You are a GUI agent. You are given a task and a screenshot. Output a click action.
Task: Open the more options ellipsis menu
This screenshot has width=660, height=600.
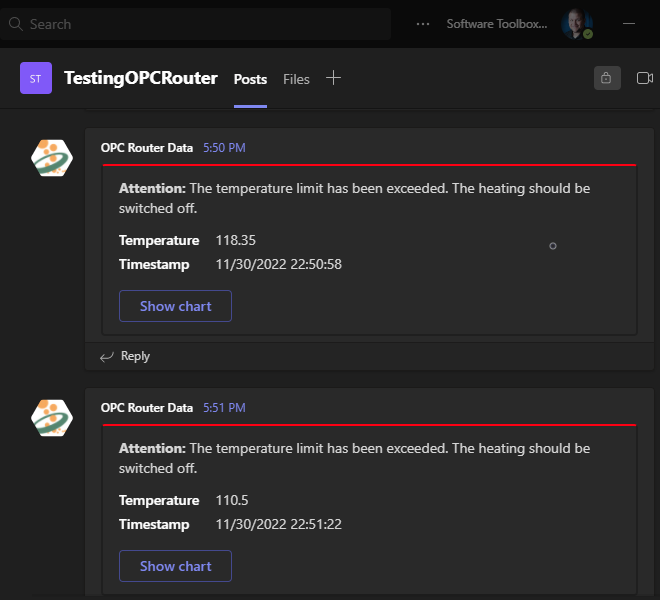(423, 24)
